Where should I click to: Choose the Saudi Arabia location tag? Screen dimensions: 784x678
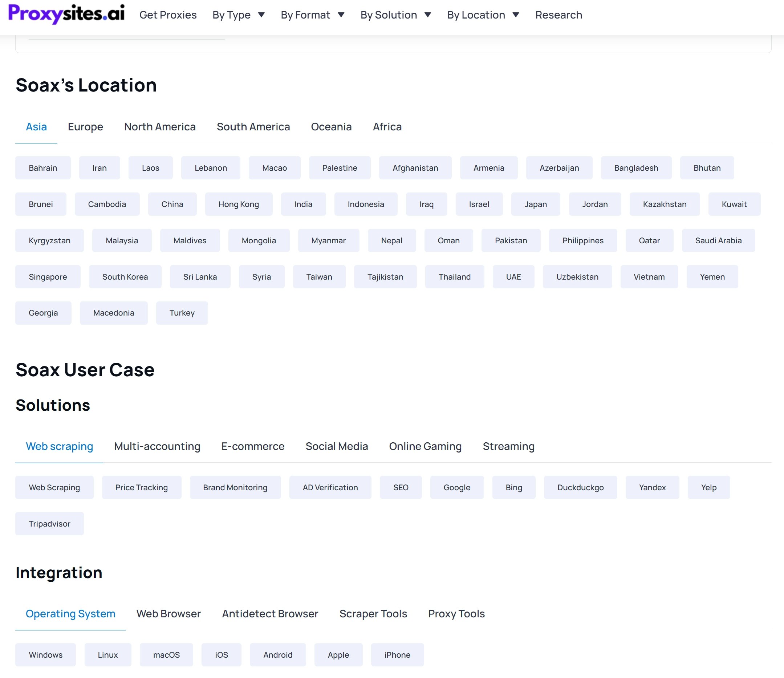click(x=718, y=241)
